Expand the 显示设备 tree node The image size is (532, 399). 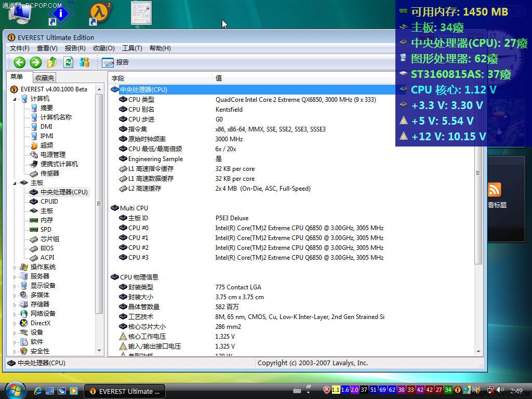point(15,286)
